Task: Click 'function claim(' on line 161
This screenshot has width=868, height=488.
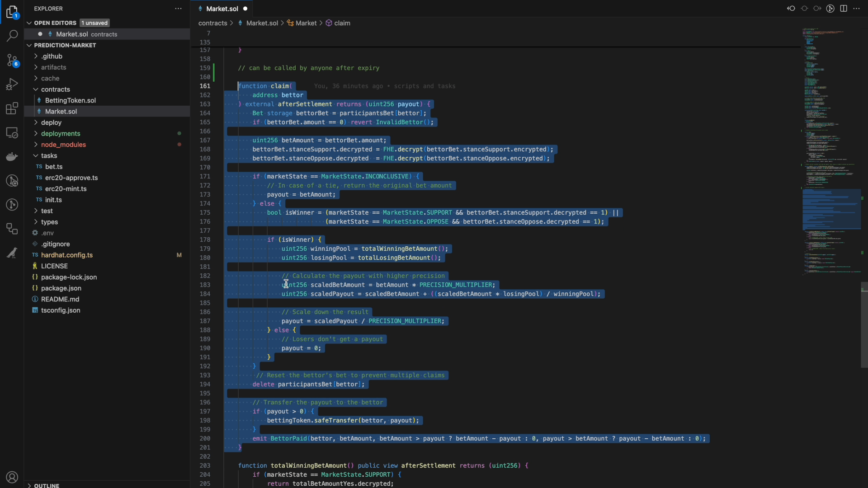Action: [x=265, y=86]
